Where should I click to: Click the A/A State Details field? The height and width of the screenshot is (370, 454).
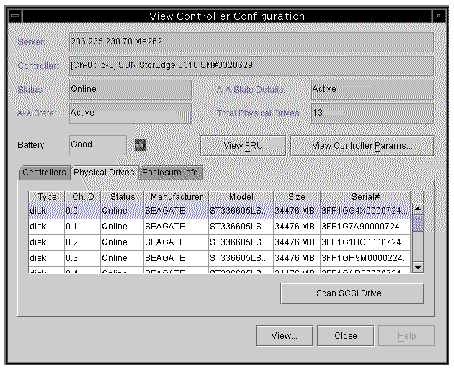[x=372, y=89]
